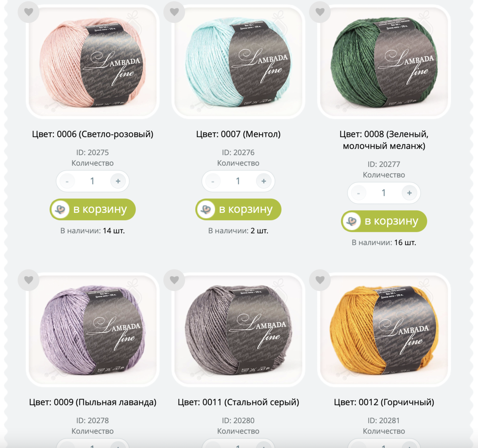Screen dimensions: 478x448
Task: Add Пыльная лаванда yarn to favorites heart
Action: pyautogui.click(x=29, y=280)
